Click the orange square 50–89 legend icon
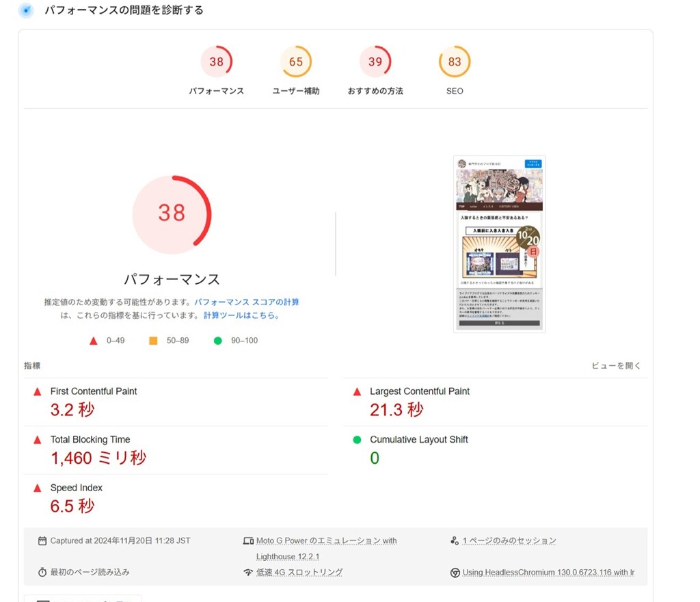700x602 pixels. 153,341
